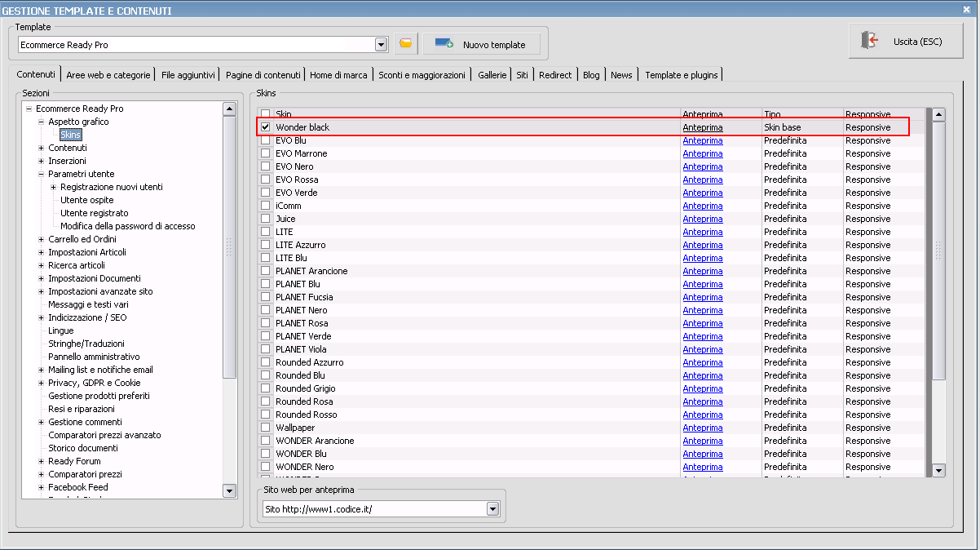The width and height of the screenshot is (980, 550).
Task: Click the Sezioni tree scroll-up arrow
Action: tap(229, 109)
